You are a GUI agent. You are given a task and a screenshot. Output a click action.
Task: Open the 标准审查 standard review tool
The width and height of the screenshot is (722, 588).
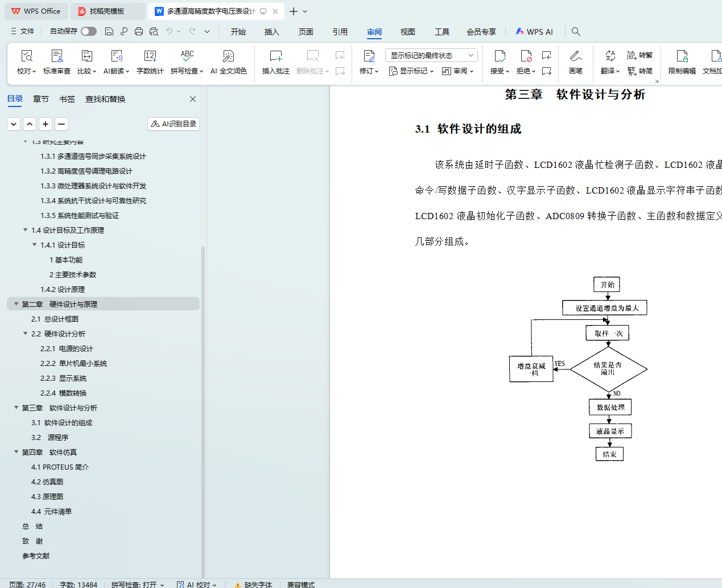[57, 56]
